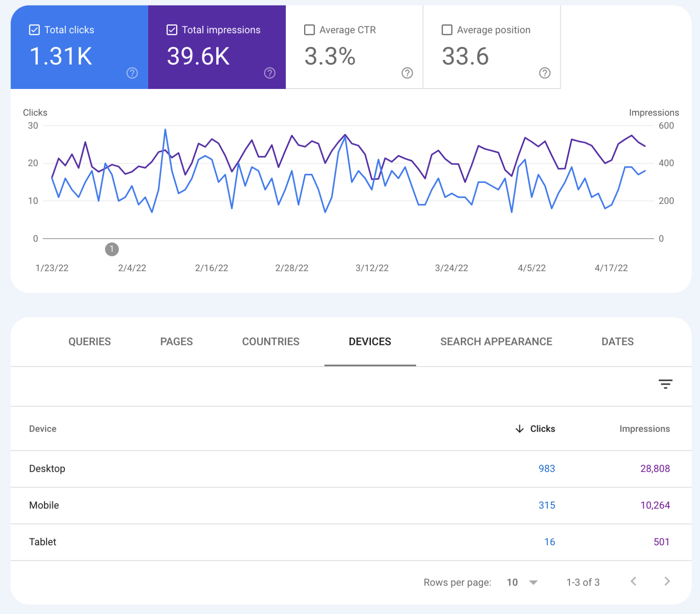
Task: Go to the previous table page
Action: (633, 581)
